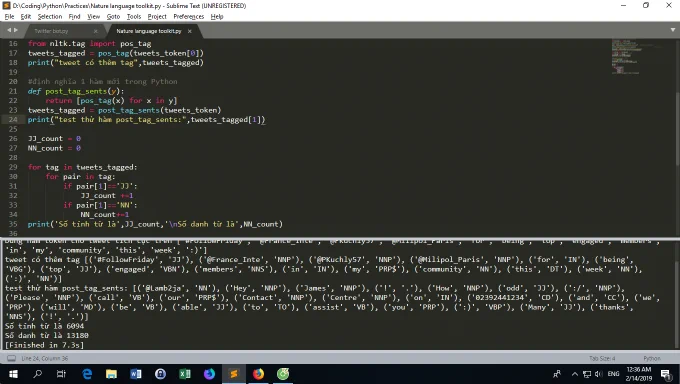The image size is (680, 384).
Task: Click the Sublime Text logo in the title bar
Action: tap(6, 6)
